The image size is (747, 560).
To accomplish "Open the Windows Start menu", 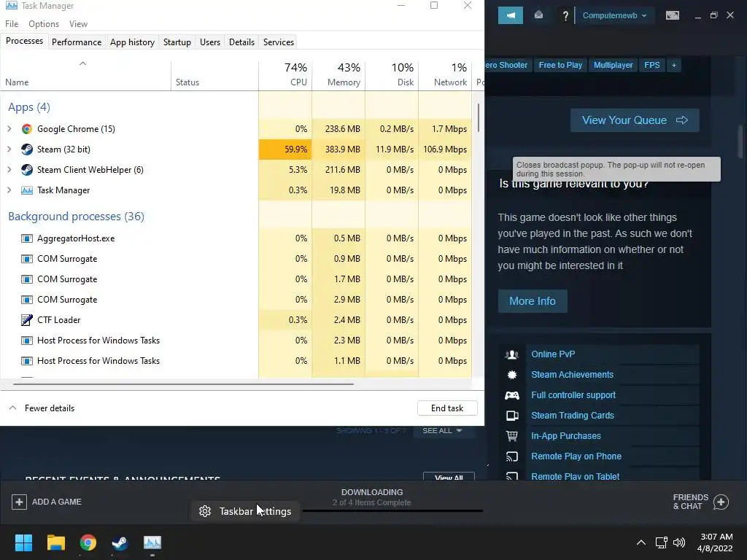I will coord(23,542).
